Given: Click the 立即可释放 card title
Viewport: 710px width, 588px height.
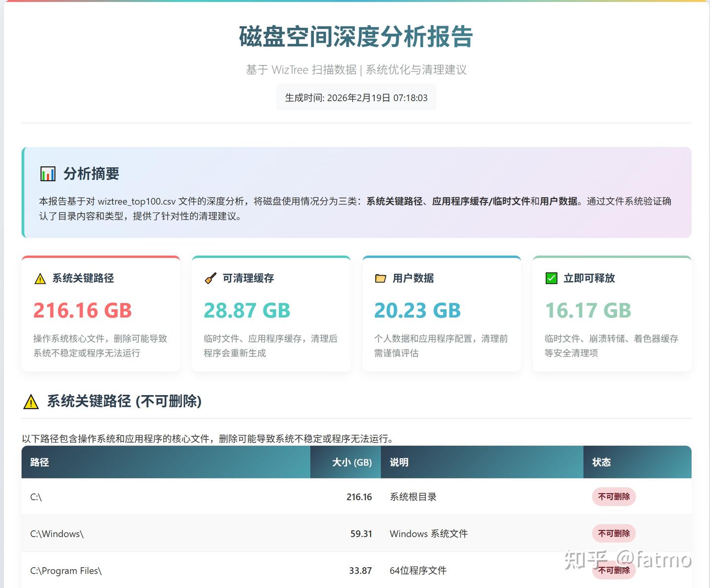Looking at the screenshot, I should (x=589, y=278).
